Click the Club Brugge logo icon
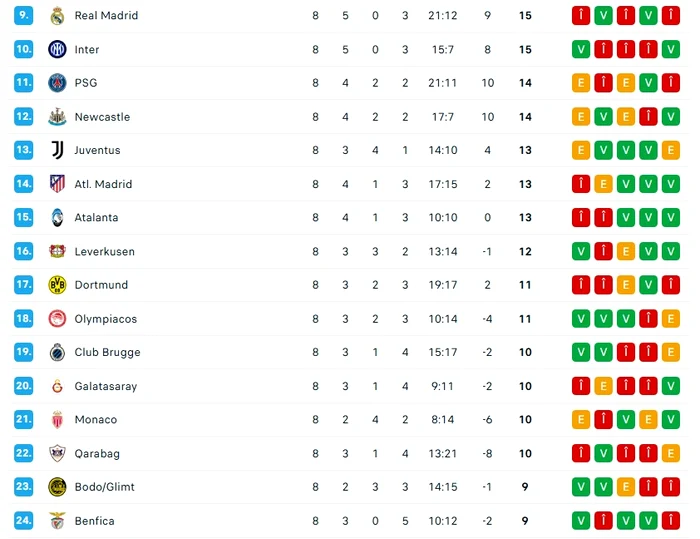The width and height of the screenshot is (700, 539). tap(57, 352)
